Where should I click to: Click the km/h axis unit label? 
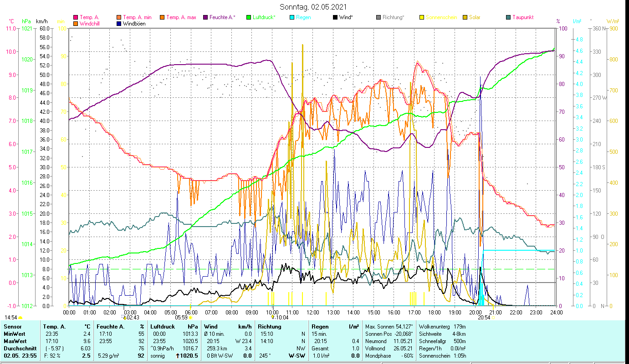pos(41,21)
